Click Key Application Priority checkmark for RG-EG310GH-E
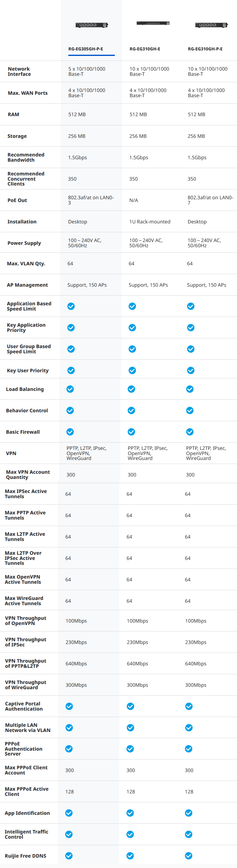The width and height of the screenshot is (237, 868). pos(132,328)
